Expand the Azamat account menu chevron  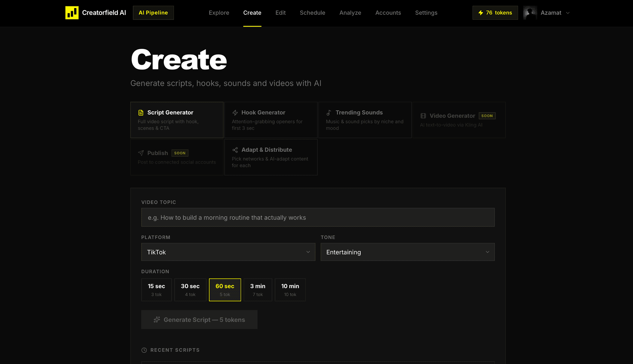[568, 13]
